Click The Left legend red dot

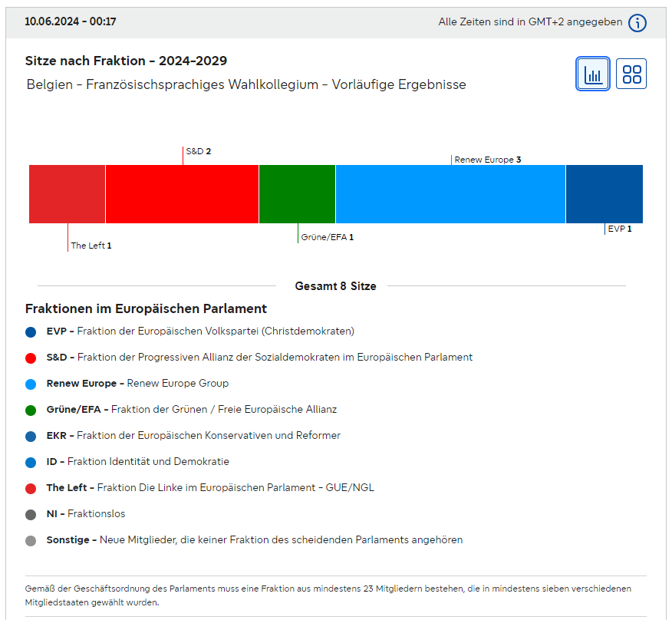click(x=31, y=489)
